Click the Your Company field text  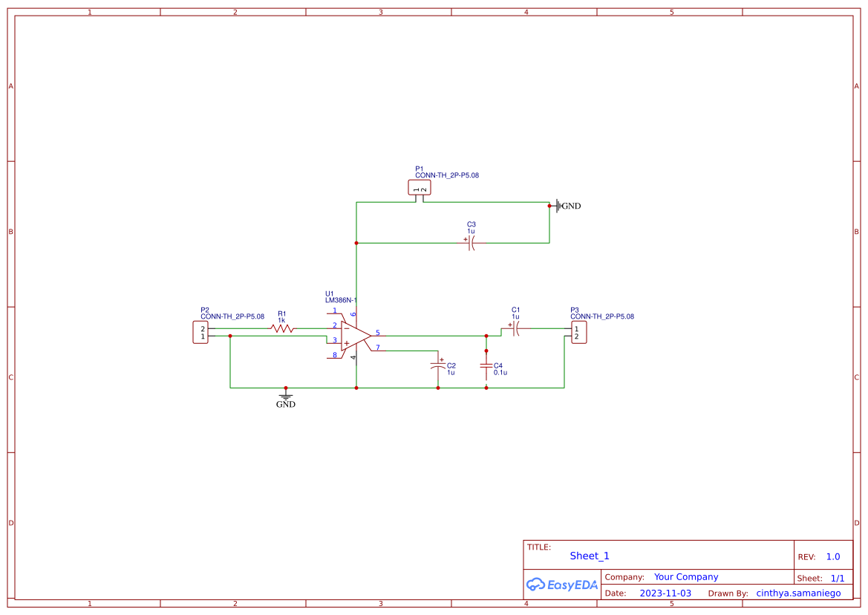[x=686, y=577]
